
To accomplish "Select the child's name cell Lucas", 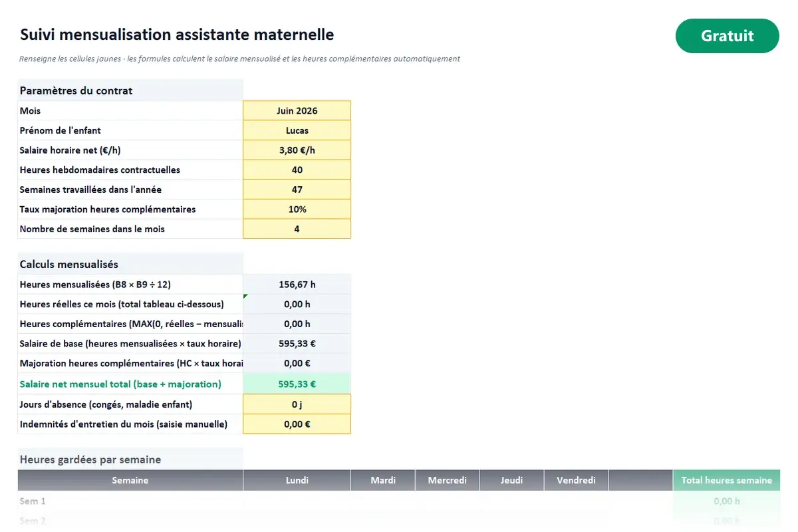I will coord(297,130).
